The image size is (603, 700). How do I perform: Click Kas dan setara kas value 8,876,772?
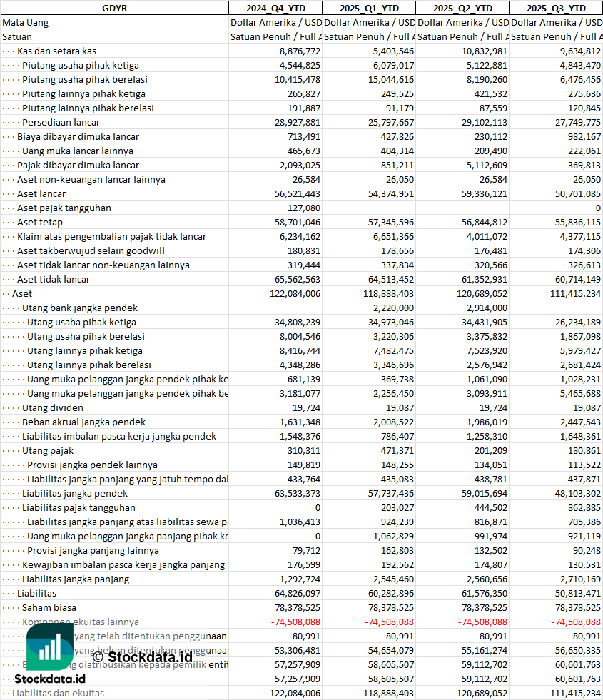[x=300, y=51]
